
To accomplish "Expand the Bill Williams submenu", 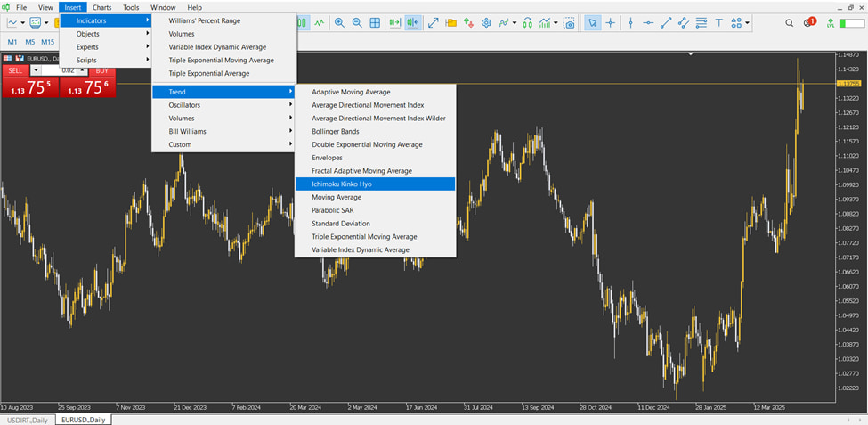I will click(223, 131).
